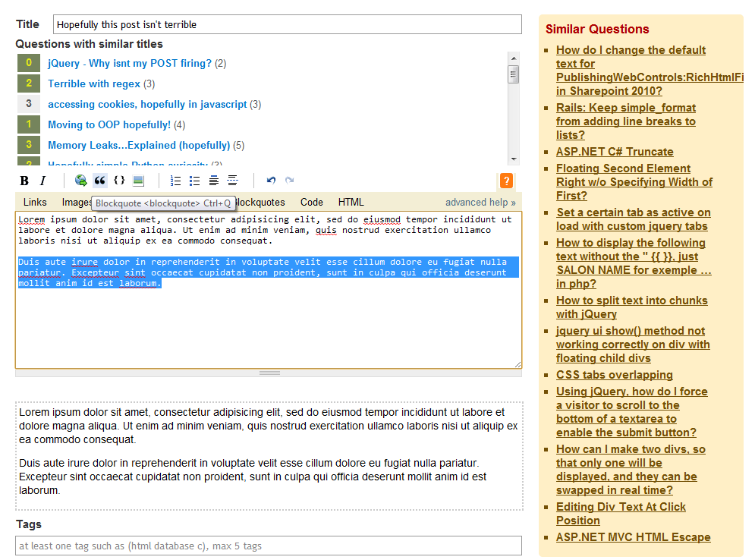Select the HTML help tab

351,203
